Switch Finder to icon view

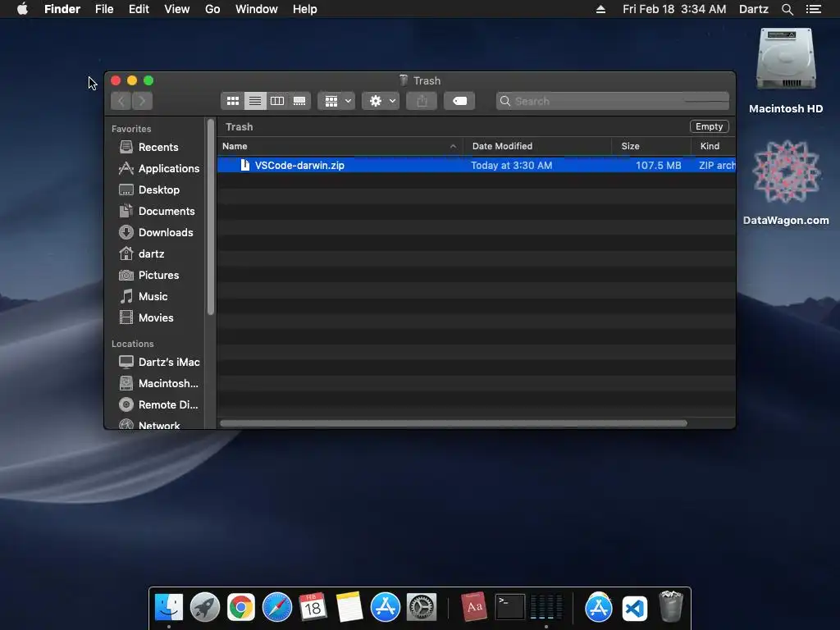(x=232, y=101)
